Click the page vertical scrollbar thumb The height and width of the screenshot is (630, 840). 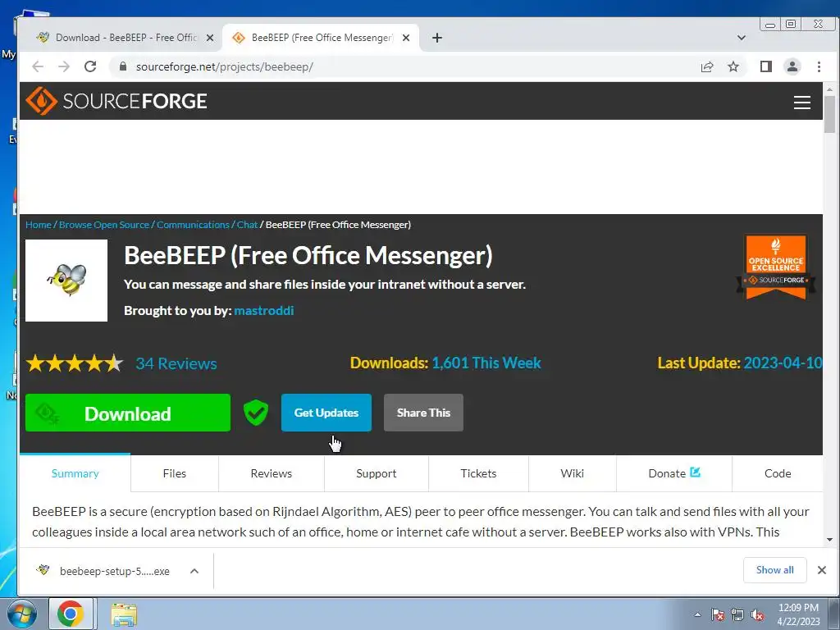tap(829, 114)
